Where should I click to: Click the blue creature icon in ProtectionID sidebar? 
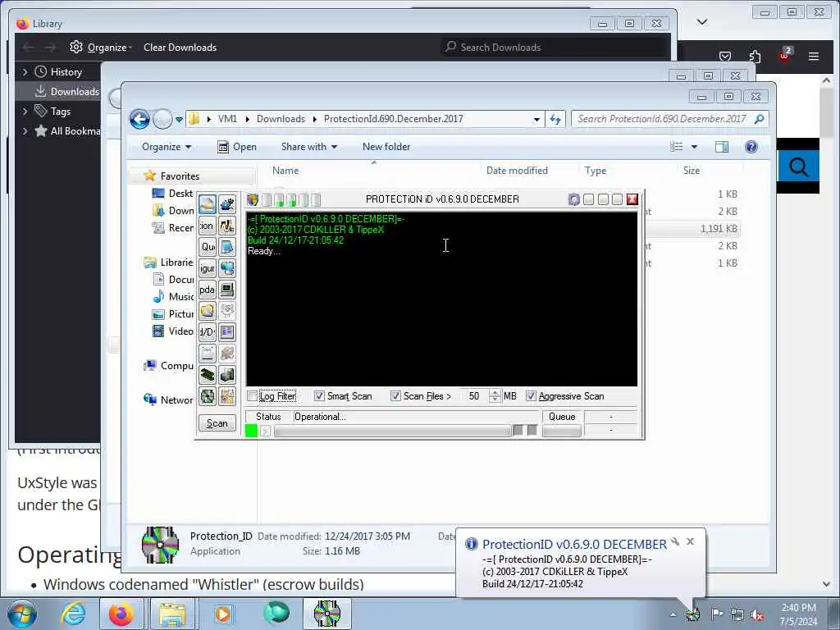coord(227,204)
